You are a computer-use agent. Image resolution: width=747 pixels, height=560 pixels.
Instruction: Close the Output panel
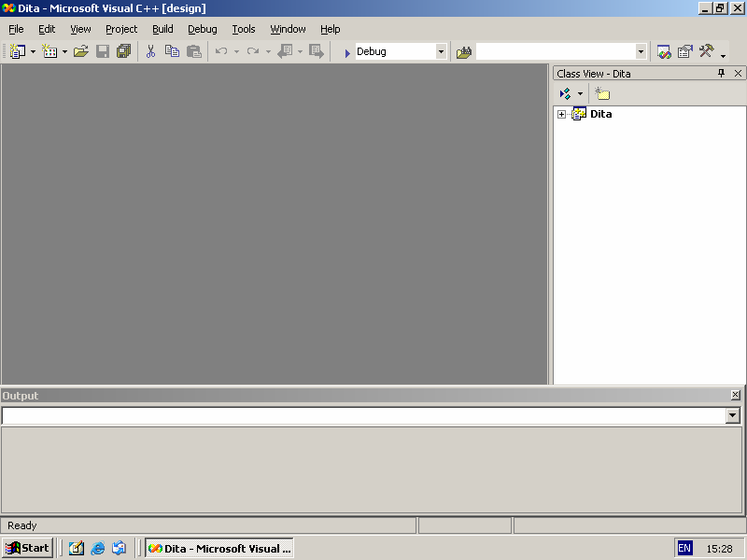[736, 395]
